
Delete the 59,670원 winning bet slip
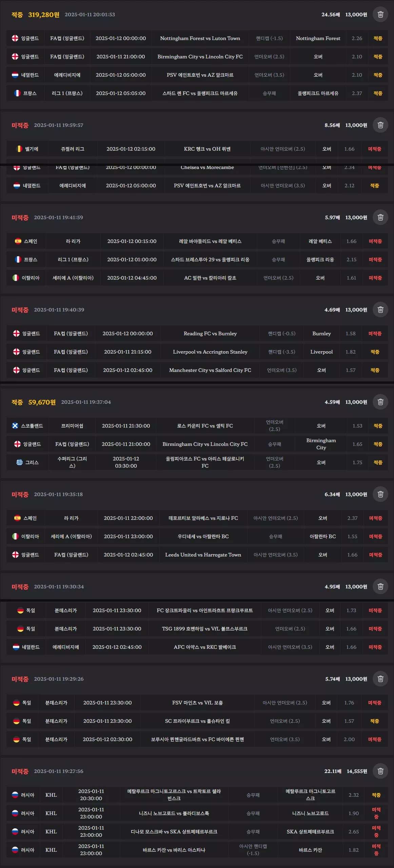click(x=380, y=402)
